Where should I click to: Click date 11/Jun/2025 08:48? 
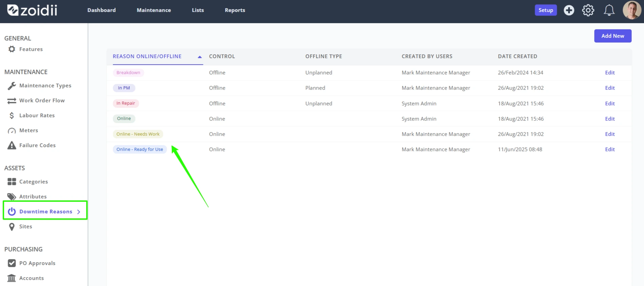[x=520, y=149]
